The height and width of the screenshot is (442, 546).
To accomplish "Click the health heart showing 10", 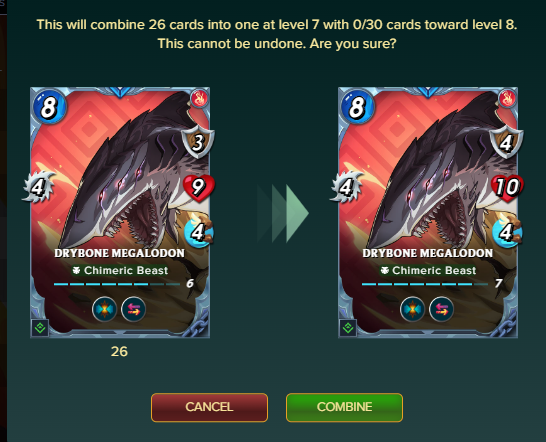I will (x=507, y=188).
